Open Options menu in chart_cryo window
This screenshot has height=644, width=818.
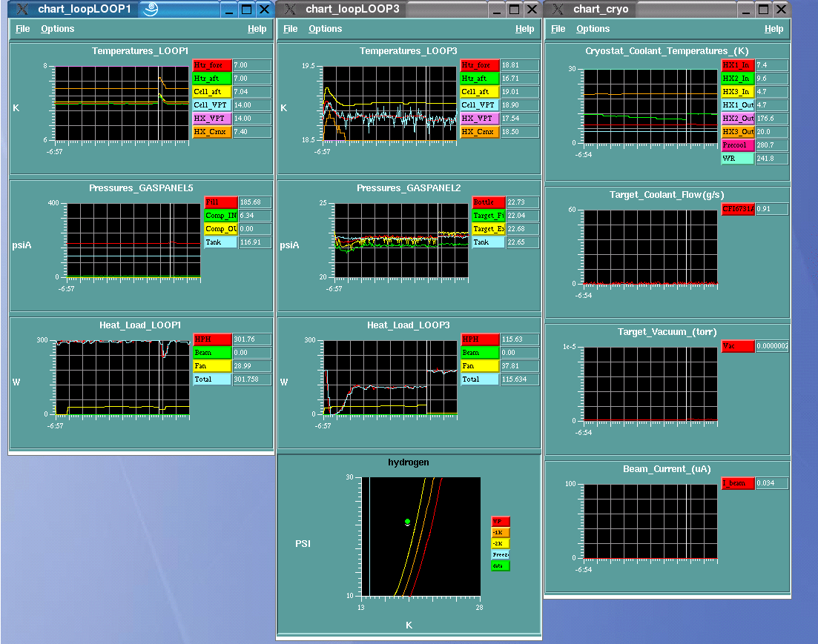(593, 29)
